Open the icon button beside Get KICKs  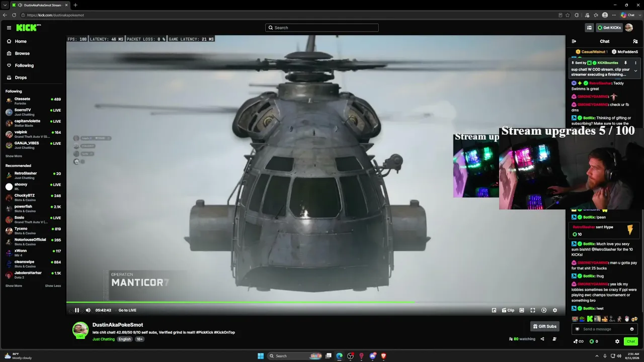[589, 28]
